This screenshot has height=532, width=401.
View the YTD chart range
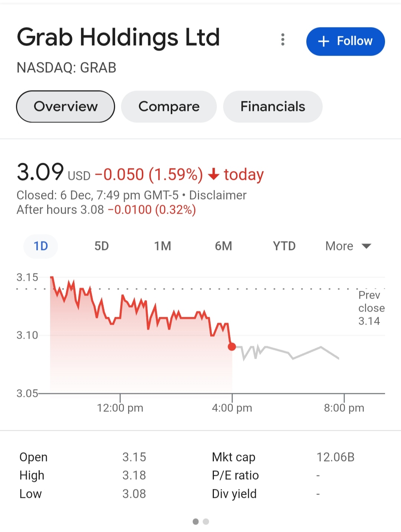[284, 246]
